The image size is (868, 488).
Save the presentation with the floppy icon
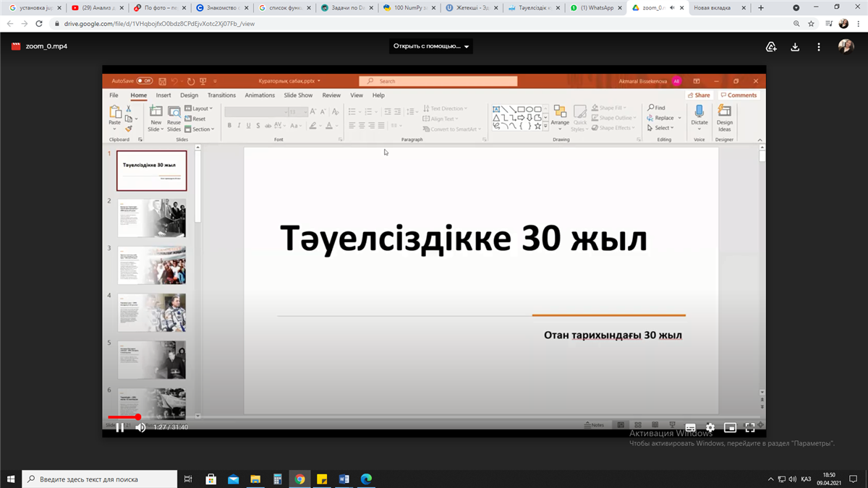coord(163,81)
